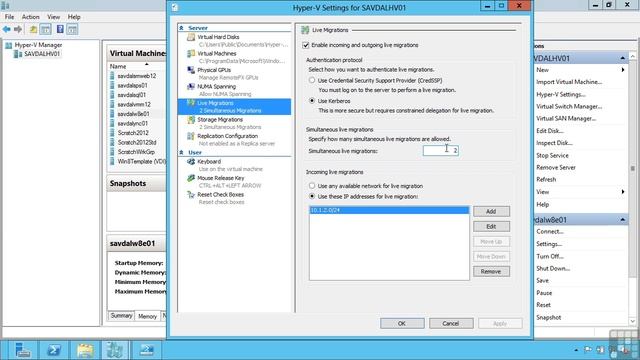Select the Physical GPUs icon

(191, 70)
